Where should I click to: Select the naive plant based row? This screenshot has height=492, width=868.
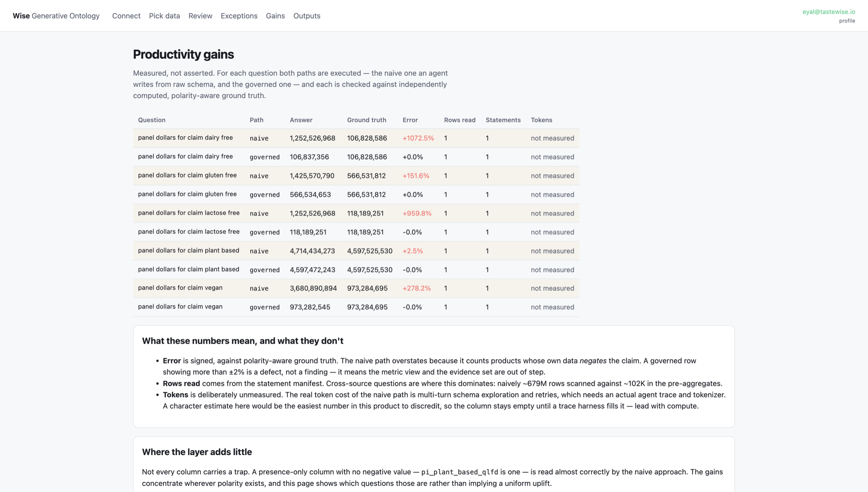click(356, 251)
